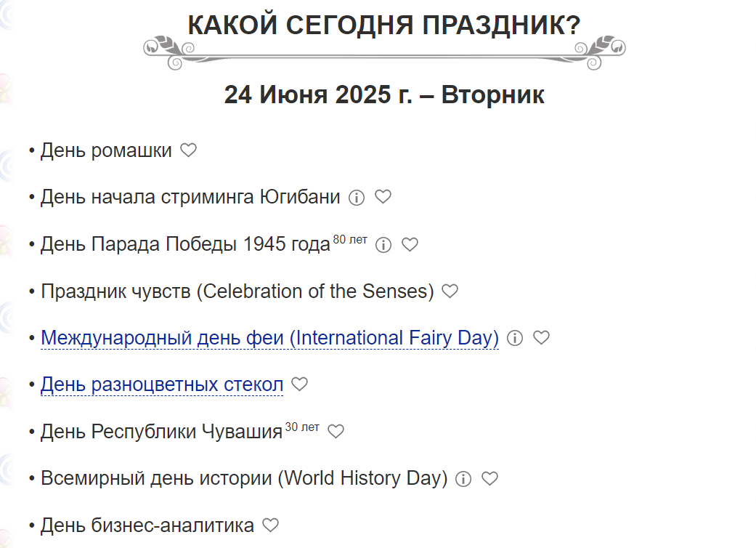The image size is (756, 548).
Task: View info icon for International Fairy Day
Action: pyautogui.click(x=515, y=338)
